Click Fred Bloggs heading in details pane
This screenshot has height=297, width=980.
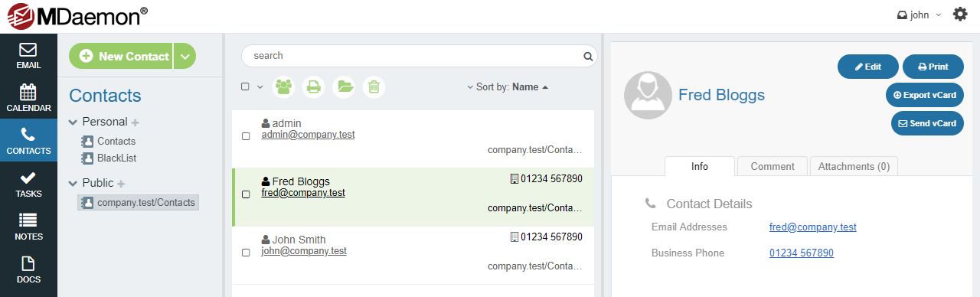tap(721, 95)
